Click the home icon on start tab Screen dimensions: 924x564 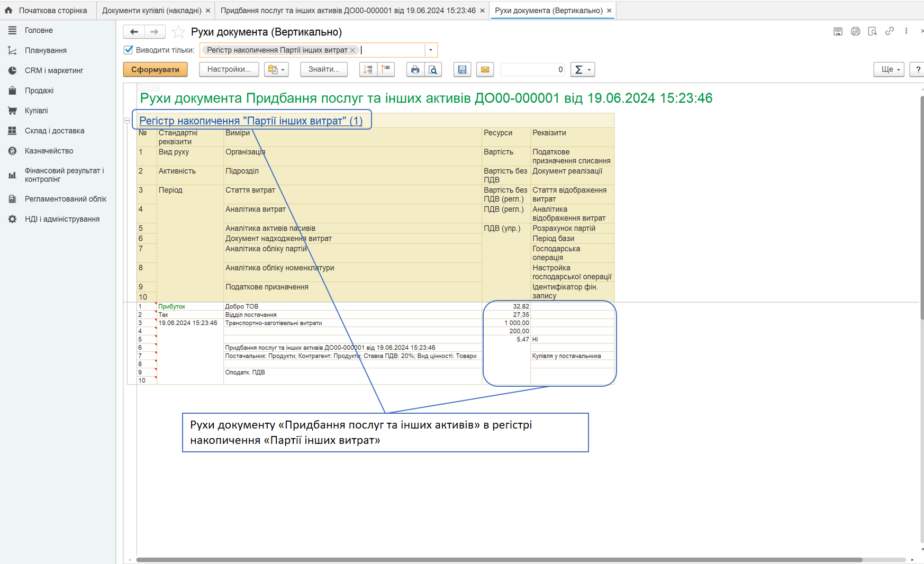coord(8,10)
